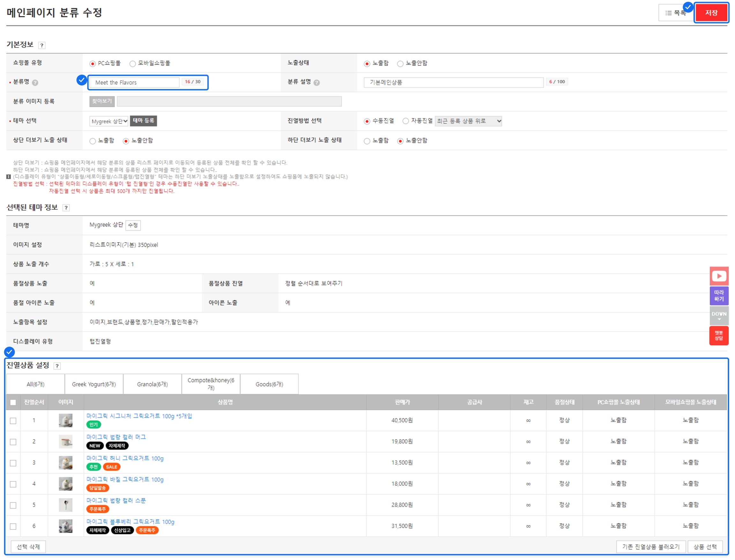Image resolution: width=735 pixels, height=560 pixels.
Task: Click the help icon next to 진열상품 설정
Action: pos(57,366)
